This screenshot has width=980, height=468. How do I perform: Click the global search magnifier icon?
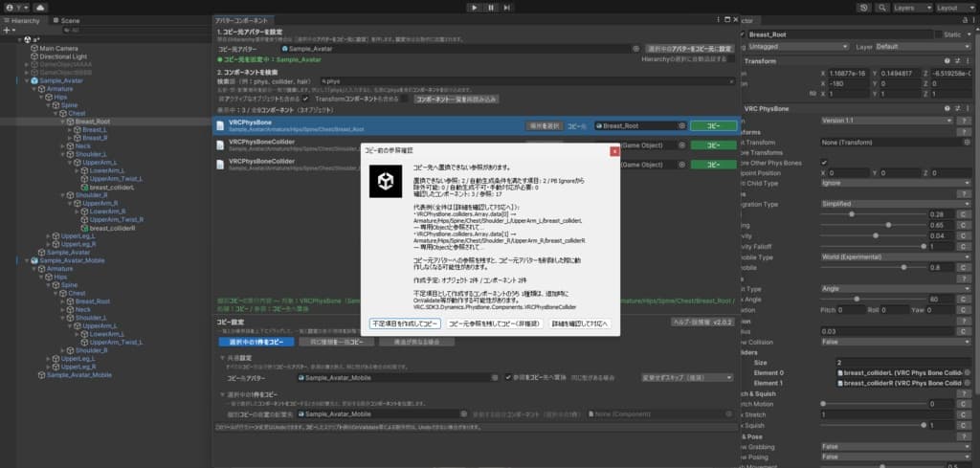[881, 8]
